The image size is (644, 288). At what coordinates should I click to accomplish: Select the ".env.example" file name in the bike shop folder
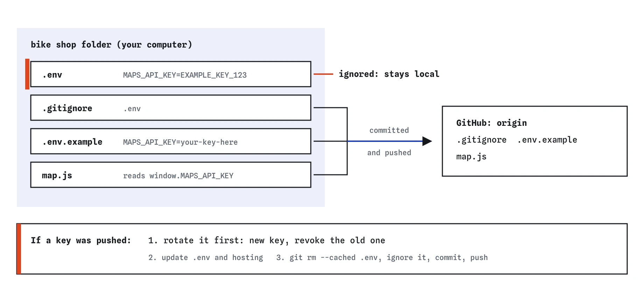pyautogui.click(x=72, y=142)
